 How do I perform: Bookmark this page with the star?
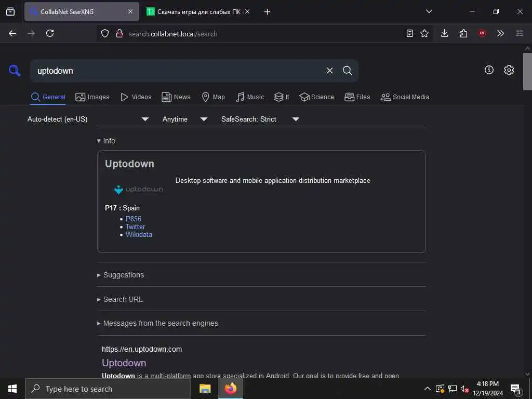[424, 33]
